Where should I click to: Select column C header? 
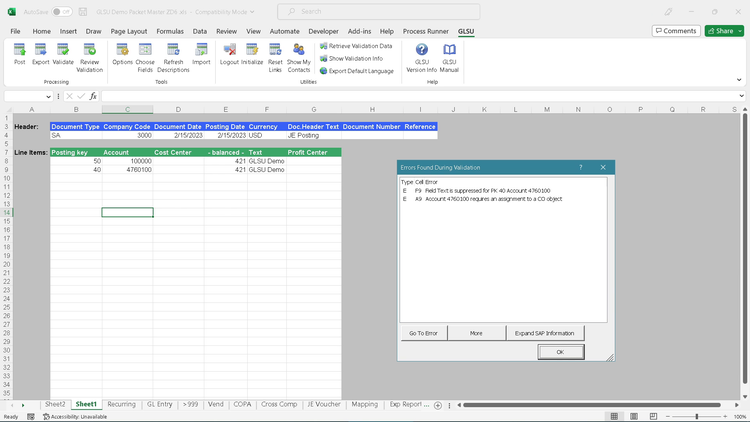pyautogui.click(x=127, y=110)
